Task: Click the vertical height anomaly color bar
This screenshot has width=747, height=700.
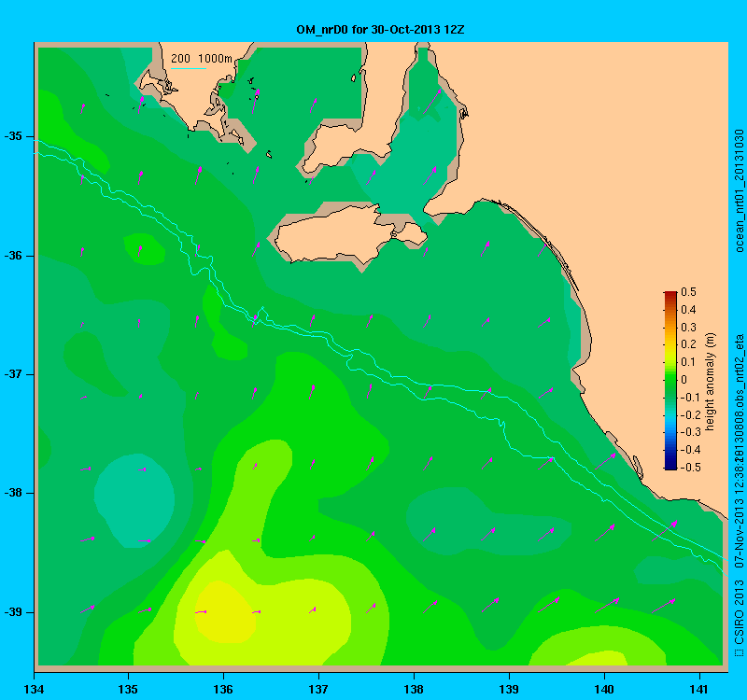Action: pos(670,380)
